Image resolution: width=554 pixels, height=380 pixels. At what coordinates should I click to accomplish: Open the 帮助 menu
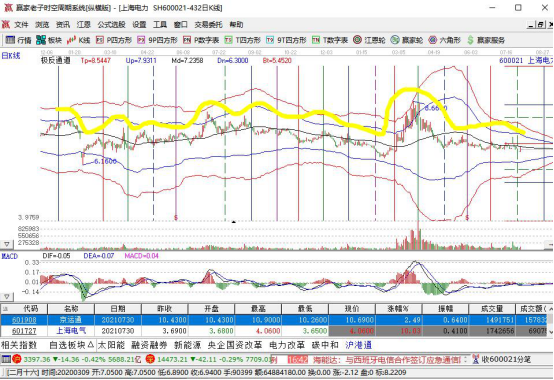236,24
